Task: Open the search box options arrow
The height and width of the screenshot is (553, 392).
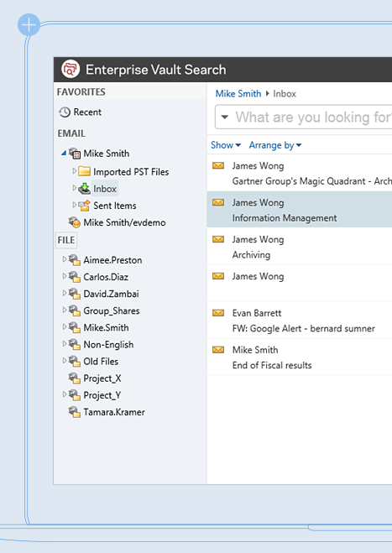Action: [x=225, y=117]
